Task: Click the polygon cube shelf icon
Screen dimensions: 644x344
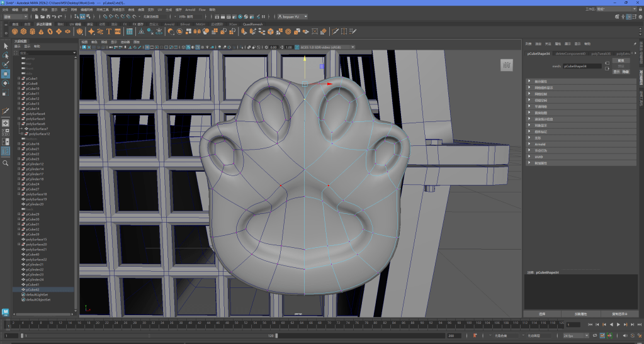Action: [23, 31]
